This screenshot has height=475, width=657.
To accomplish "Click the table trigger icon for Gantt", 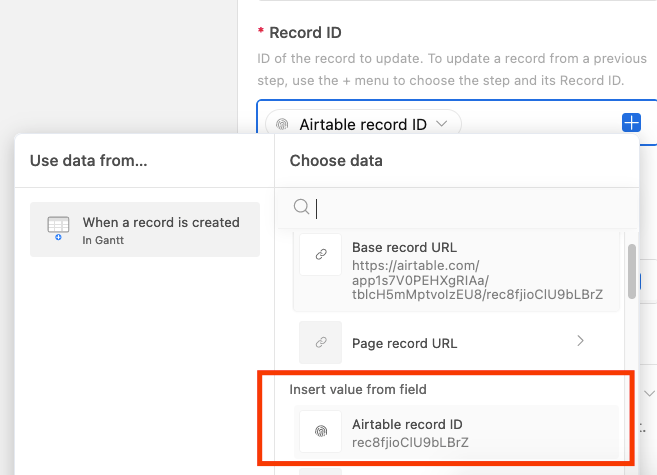I will pyautogui.click(x=58, y=228).
